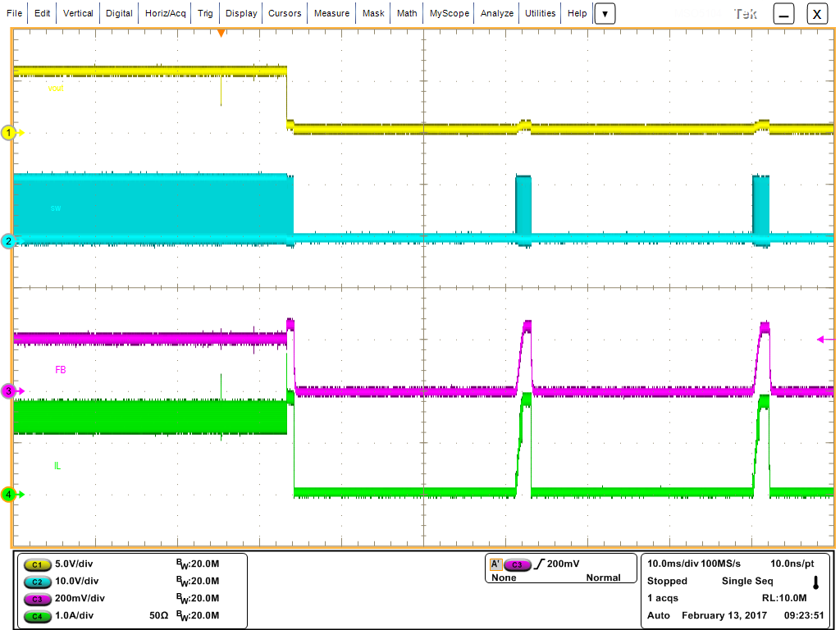Click the rising-edge trigger slope icon
Image resolution: width=840 pixels, height=630 pixels.
(x=541, y=564)
